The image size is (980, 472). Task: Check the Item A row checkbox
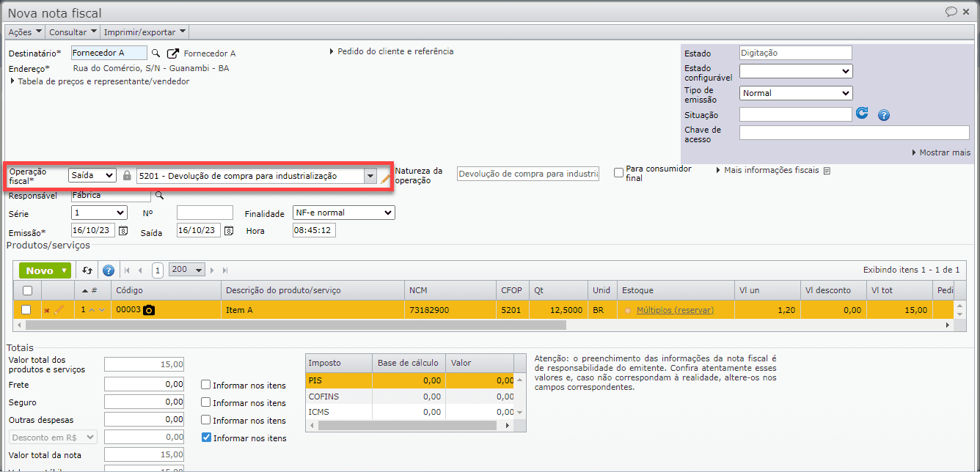pos(26,310)
